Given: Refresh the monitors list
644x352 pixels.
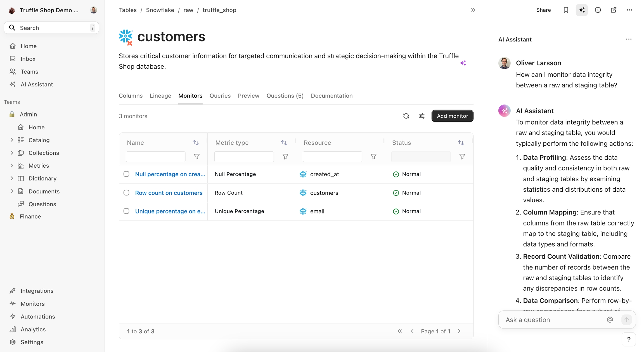Looking at the screenshot, I should coord(406,116).
